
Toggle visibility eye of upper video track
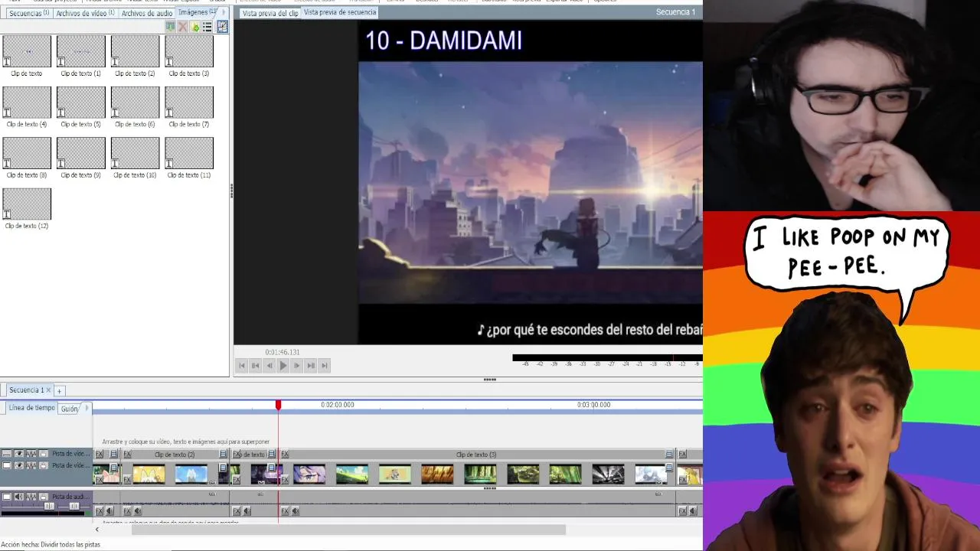(x=18, y=454)
